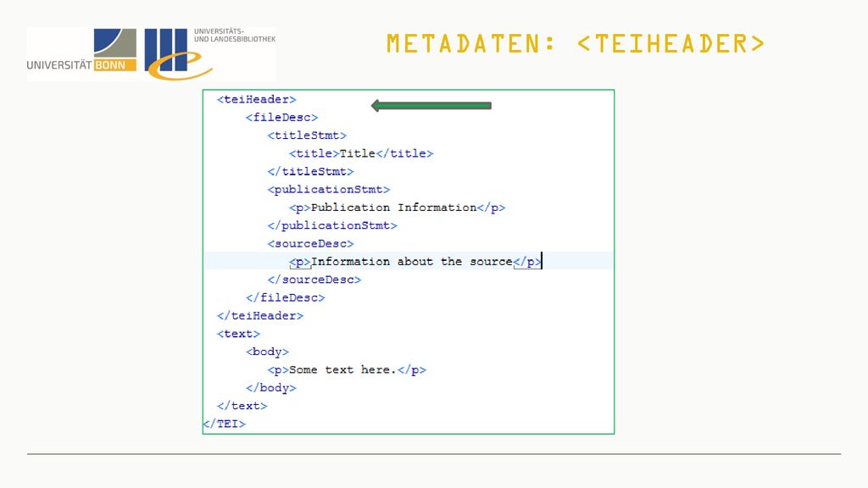
Task: Click the closing </teiHeader> tag
Action: (259, 316)
